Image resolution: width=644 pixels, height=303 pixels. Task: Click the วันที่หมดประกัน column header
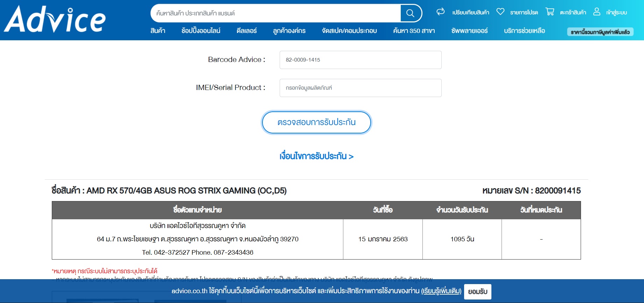pyautogui.click(x=541, y=210)
